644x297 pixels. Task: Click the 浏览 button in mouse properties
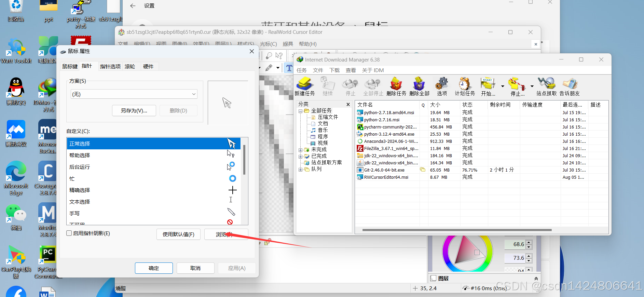point(226,234)
